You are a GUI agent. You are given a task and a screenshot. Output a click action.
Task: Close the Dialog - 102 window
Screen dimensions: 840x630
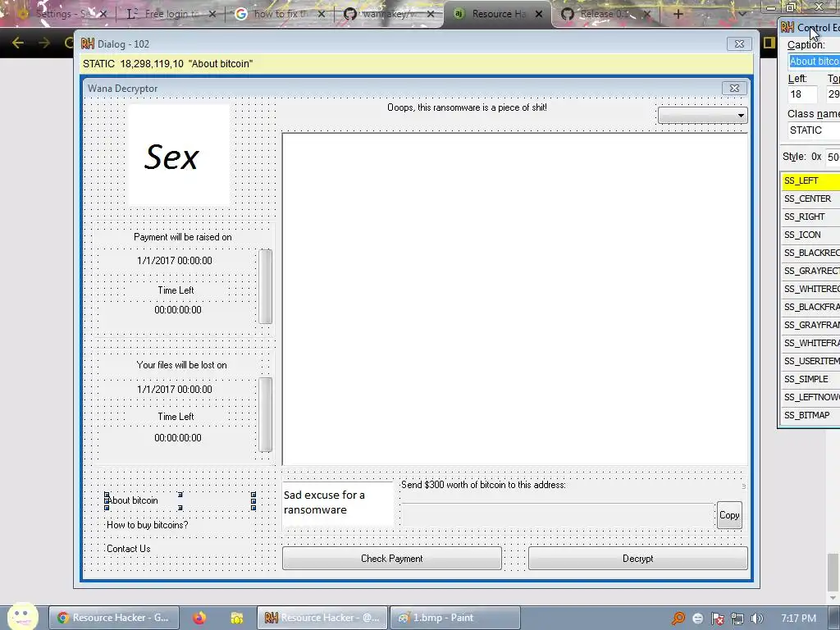click(739, 44)
